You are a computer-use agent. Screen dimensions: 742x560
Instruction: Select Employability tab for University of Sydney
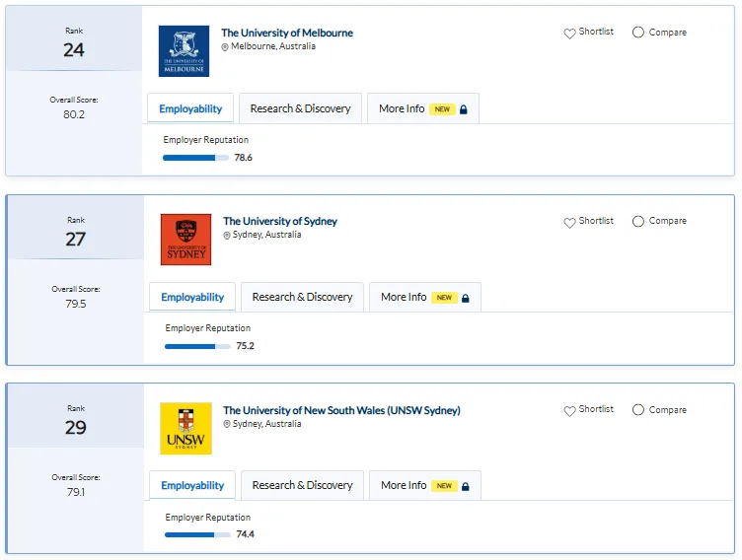(192, 297)
